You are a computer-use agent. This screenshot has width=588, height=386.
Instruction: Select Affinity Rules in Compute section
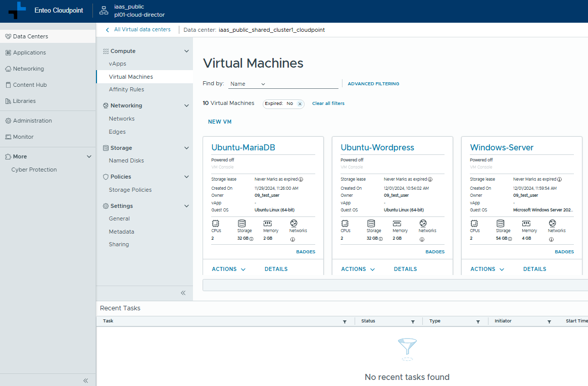[x=126, y=89]
